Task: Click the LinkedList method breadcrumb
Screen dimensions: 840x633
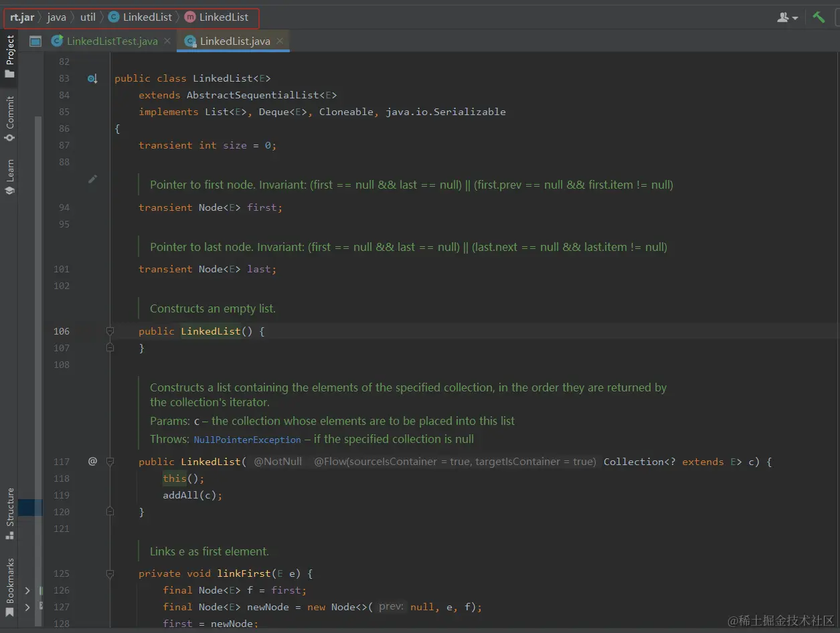Action: pos(217,17)
